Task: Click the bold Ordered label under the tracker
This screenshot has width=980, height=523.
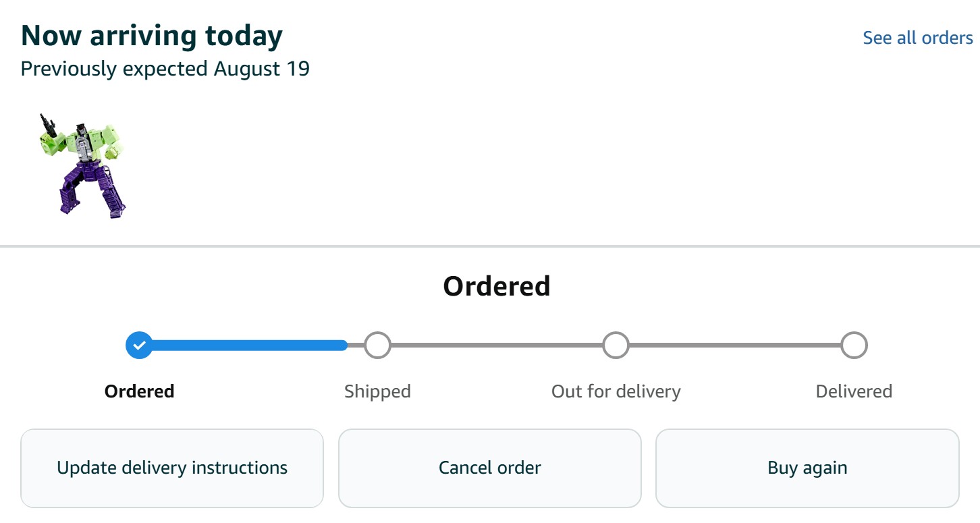Action: [x=139, y=391]
